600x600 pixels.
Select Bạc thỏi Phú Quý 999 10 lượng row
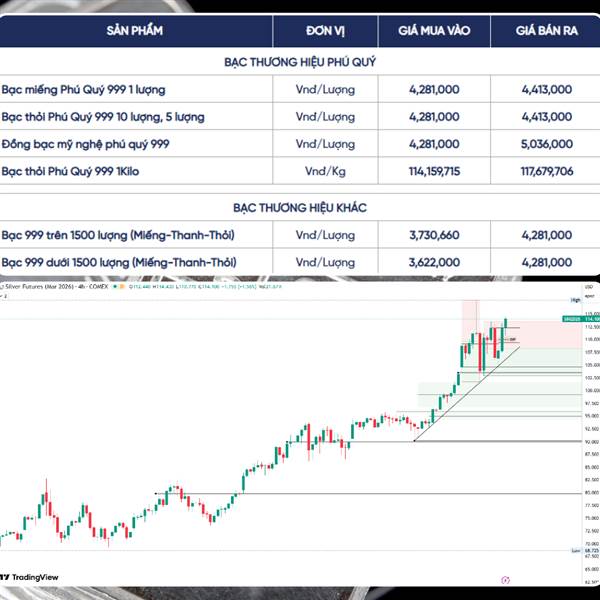[300, 116]
